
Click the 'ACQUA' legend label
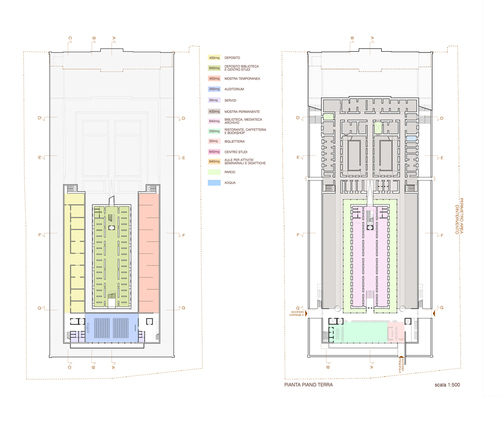(230, 183)
